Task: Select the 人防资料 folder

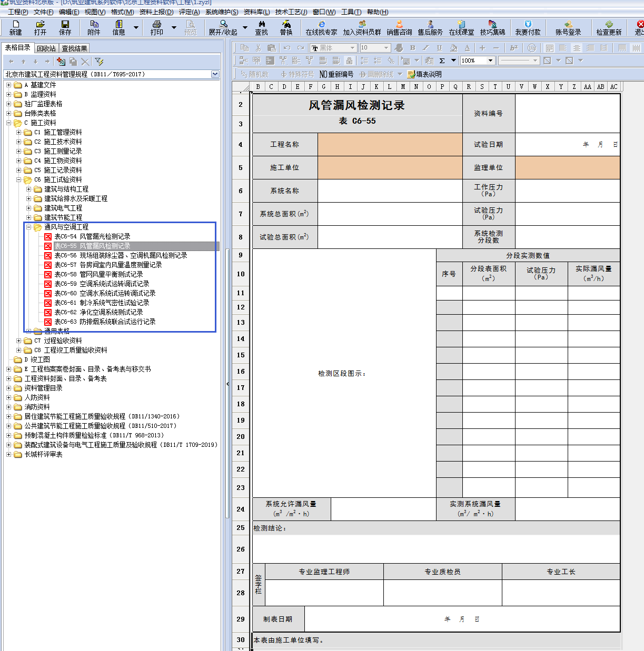Action: pyautogui.click(x=37, y=398)
